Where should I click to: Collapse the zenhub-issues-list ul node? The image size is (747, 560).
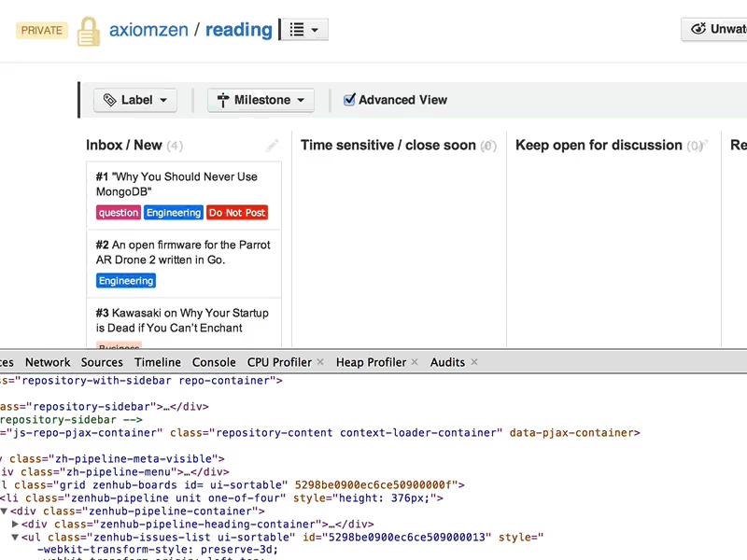[x=16, y=537]
